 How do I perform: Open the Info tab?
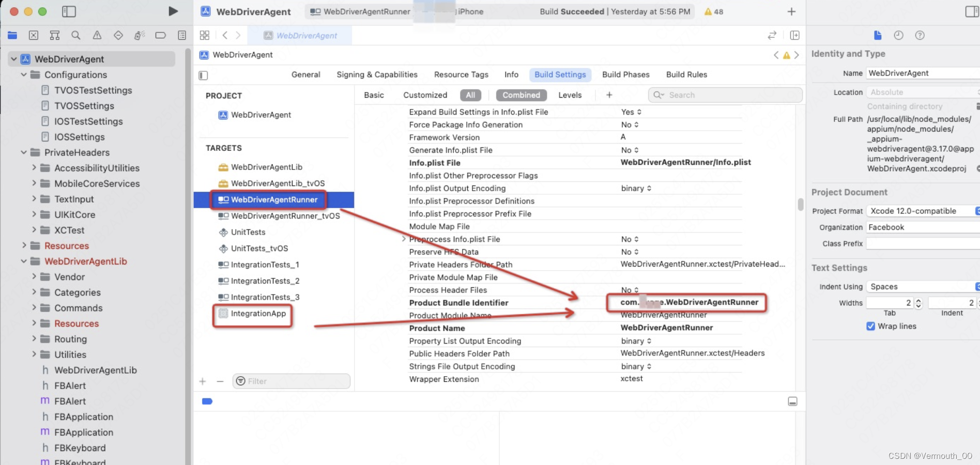click(x=511, y=74)
